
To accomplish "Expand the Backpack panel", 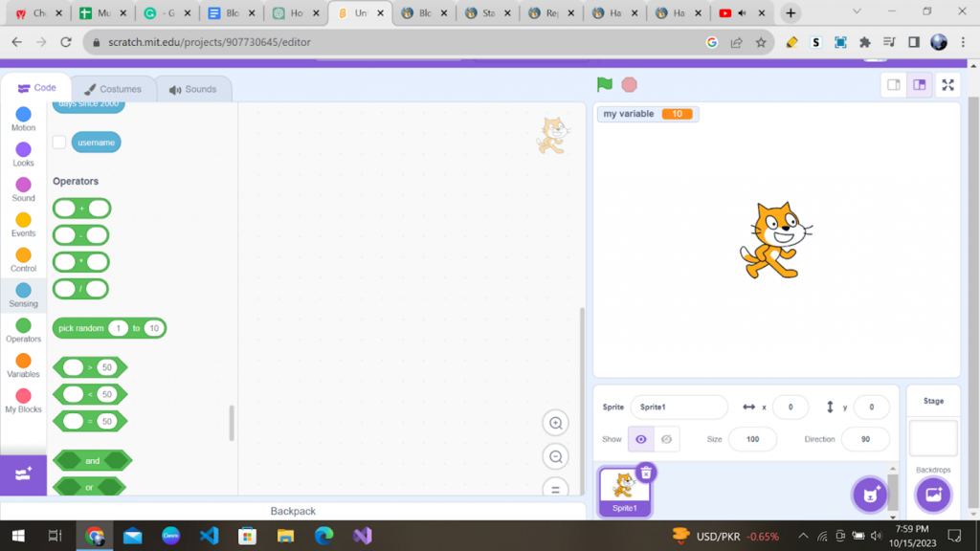I will coord(292,511).
